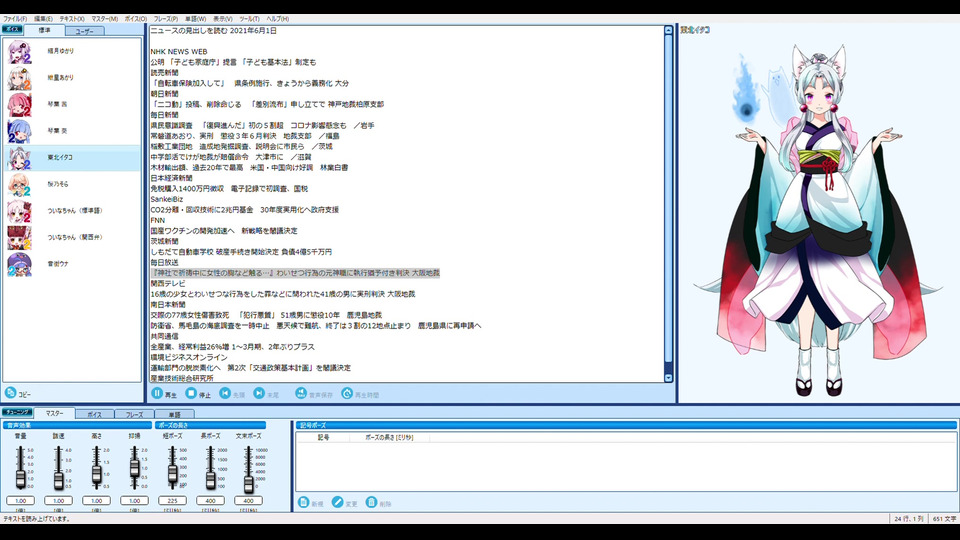Open the テキスト(X) menu
Image resolution: width=960 pixels, height=540 pixels.
(x=72, y=19)
